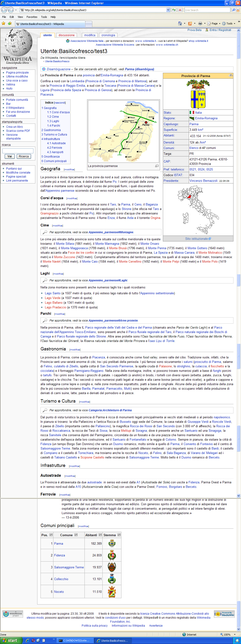241x644 pixels.
Task: Open the Favorites menu
Action: pyautogui.click(x=32, y=17)
